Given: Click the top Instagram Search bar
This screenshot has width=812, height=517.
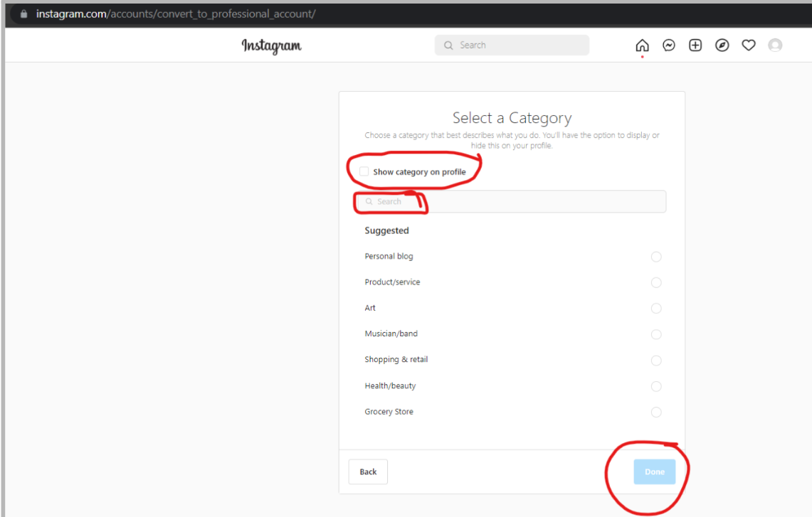Looking at the screenshot, I should coord(512,46).
